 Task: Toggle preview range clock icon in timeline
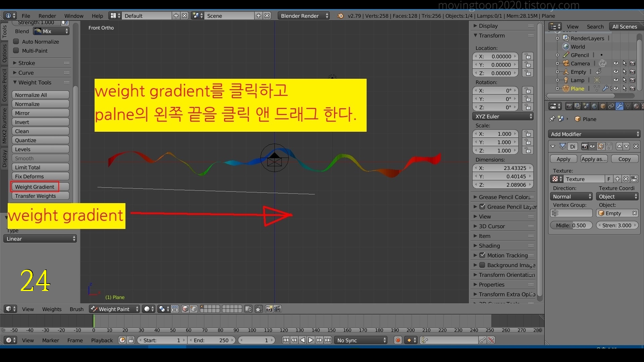122,340
